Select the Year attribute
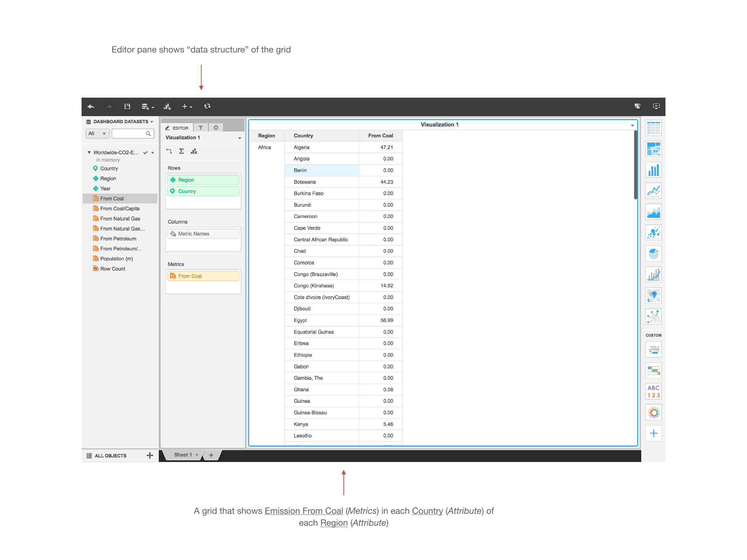747x560 pixels. (x=105, y=189)
